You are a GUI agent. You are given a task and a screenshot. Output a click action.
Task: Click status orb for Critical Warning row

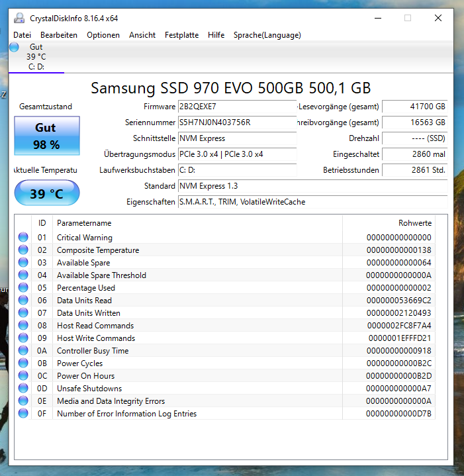point(23,237)
